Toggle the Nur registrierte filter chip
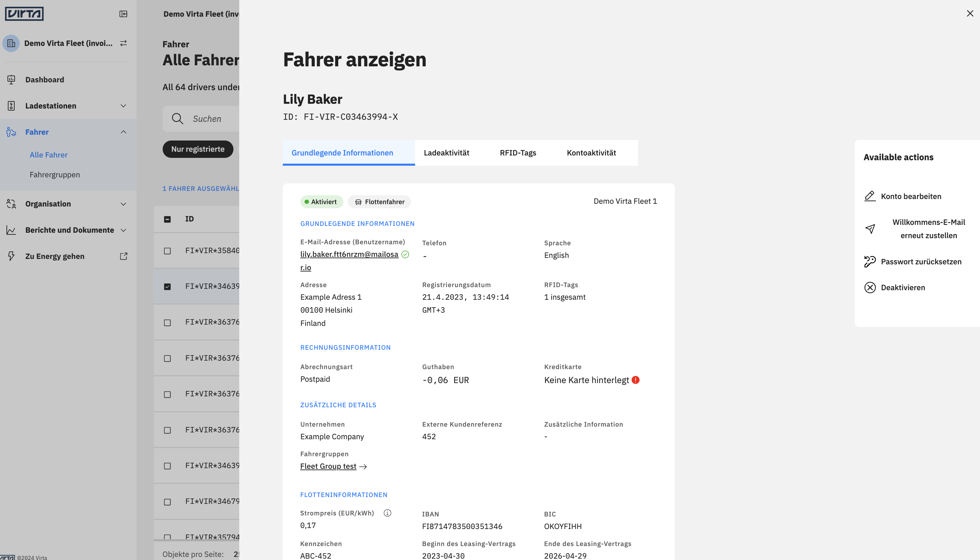The height and width of the screenshot is (560, 980). tap(198, 149)
